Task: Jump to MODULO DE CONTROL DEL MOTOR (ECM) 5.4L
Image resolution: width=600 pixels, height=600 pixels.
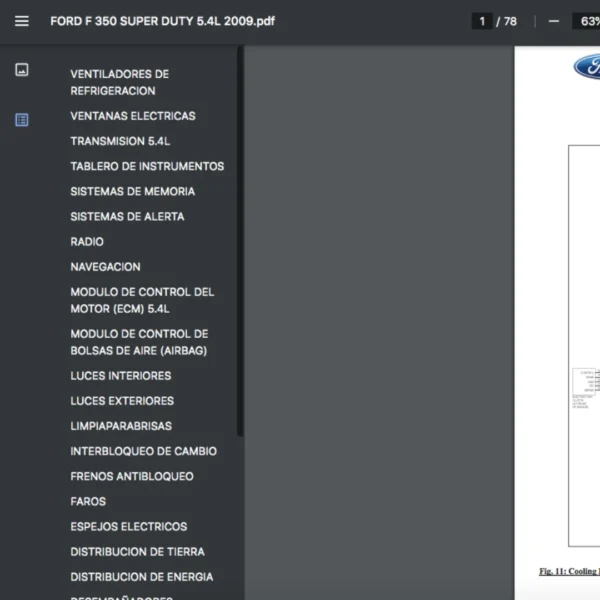Action: pos(142,300)
